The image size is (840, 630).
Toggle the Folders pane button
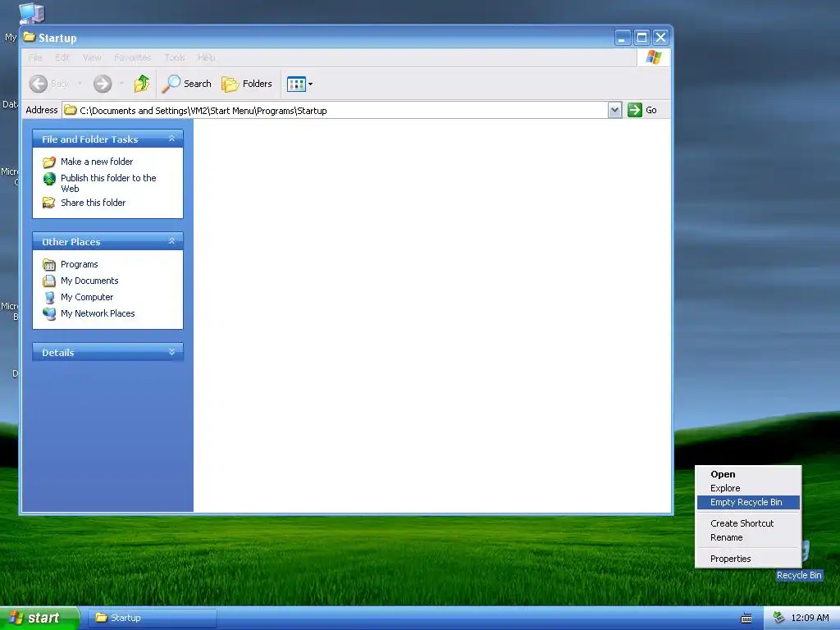click(x=247, y=84)
